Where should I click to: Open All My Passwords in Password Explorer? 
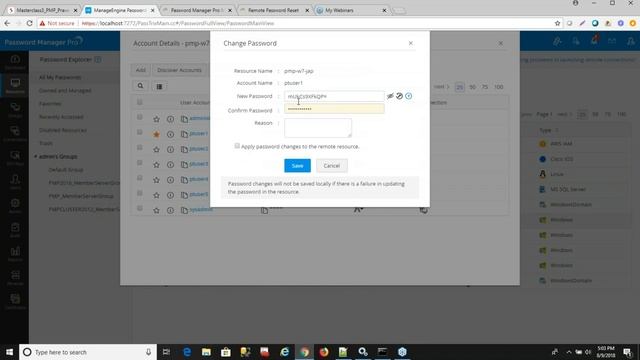coord(60,77)
